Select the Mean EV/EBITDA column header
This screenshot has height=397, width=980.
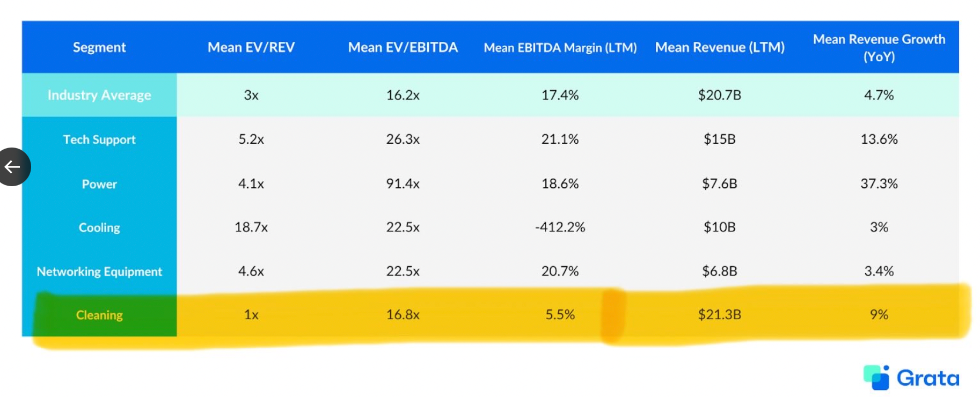pyautogui.click(x=403, y=48)
